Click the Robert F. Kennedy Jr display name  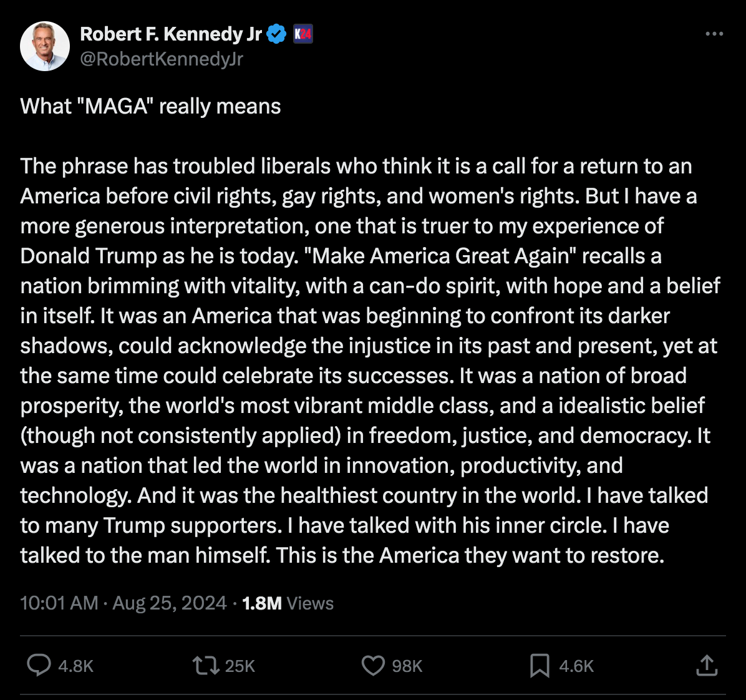(171, 34)
